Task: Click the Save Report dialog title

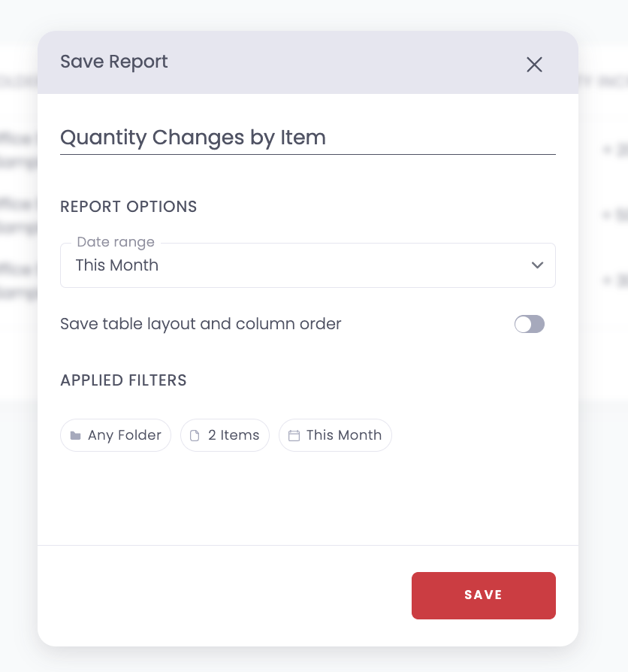Action: pos(114,62)
